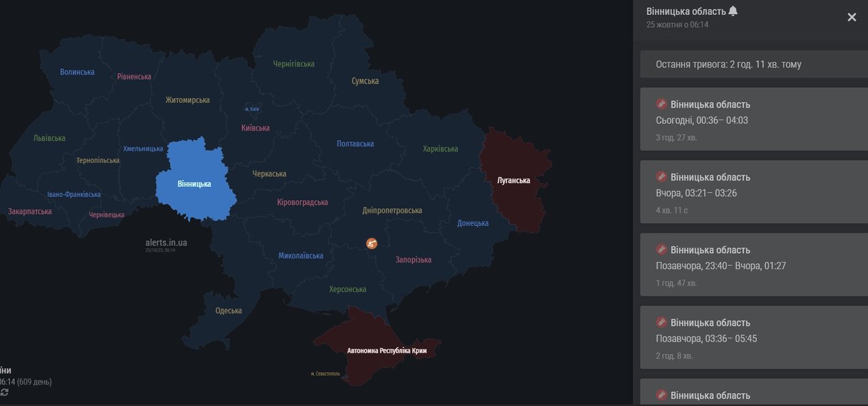Click the event marker icon near Запорізька on the map
This screenshot has height=406, width=868.
(371, 242)
